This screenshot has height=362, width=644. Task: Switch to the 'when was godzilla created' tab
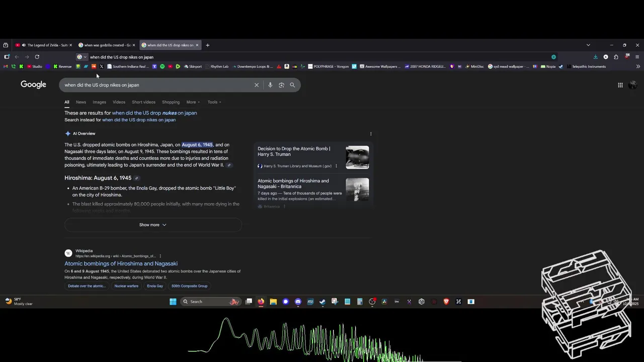107,45
